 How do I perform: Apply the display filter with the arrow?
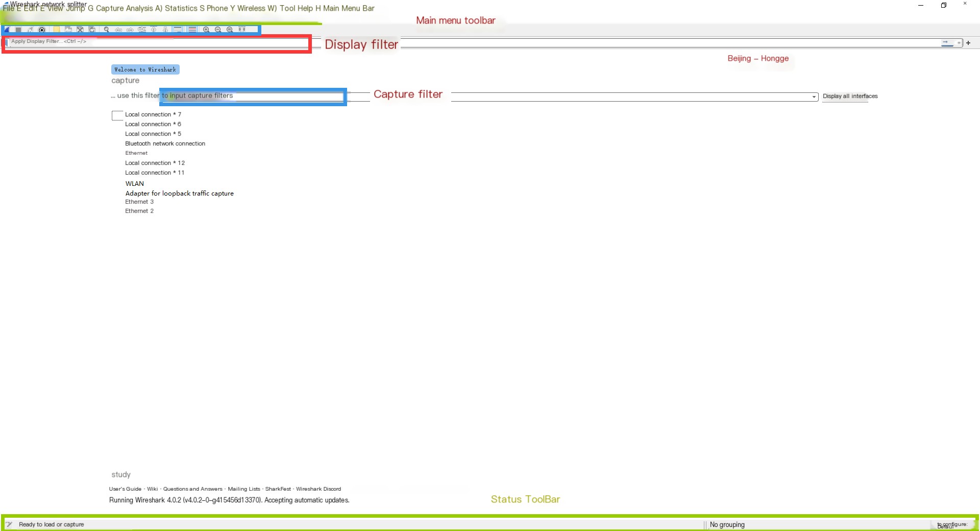pyautogui.click(x=947, y=43)
